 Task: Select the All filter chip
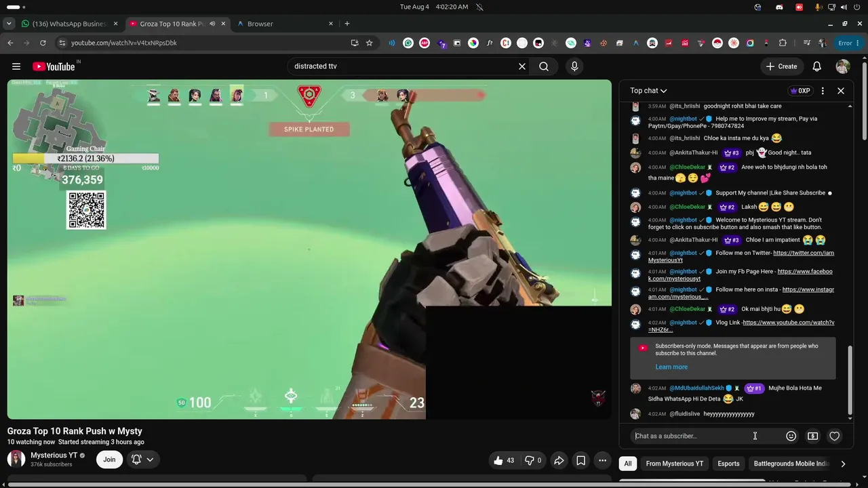628,464
